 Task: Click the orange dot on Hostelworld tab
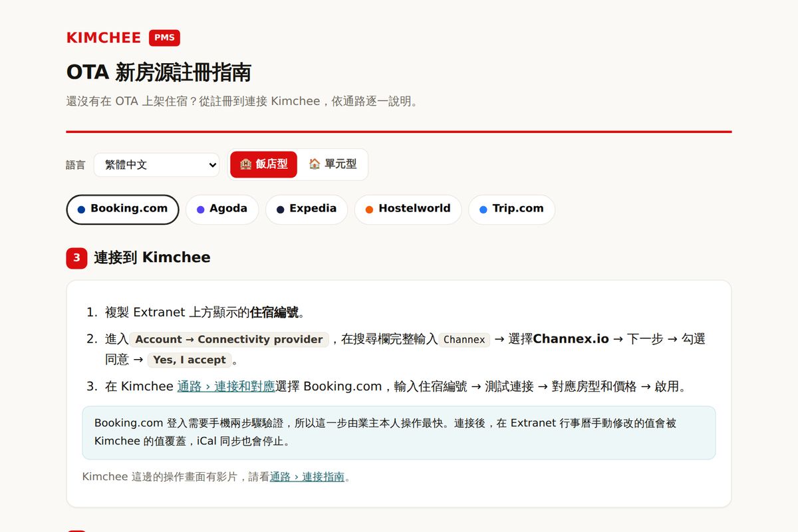tap(369, 209)
